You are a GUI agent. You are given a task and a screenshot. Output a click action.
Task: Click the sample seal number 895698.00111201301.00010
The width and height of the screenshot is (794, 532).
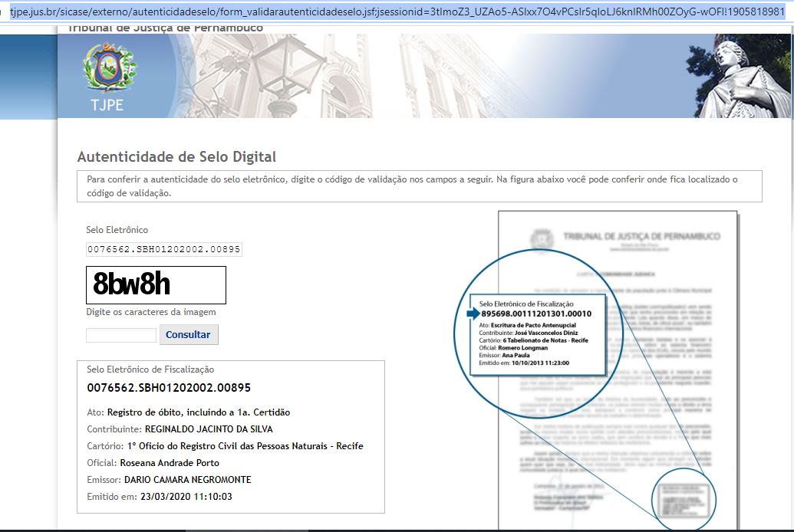(x=536, y=314)
